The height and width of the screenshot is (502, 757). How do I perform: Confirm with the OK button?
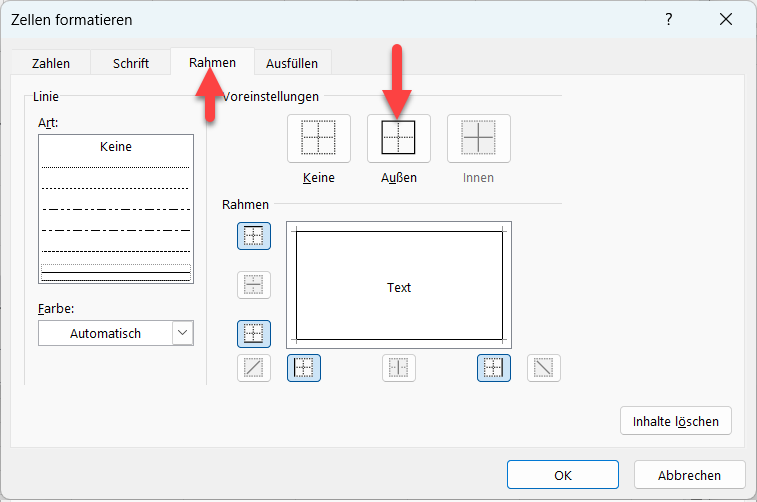[x=563, y=475]
